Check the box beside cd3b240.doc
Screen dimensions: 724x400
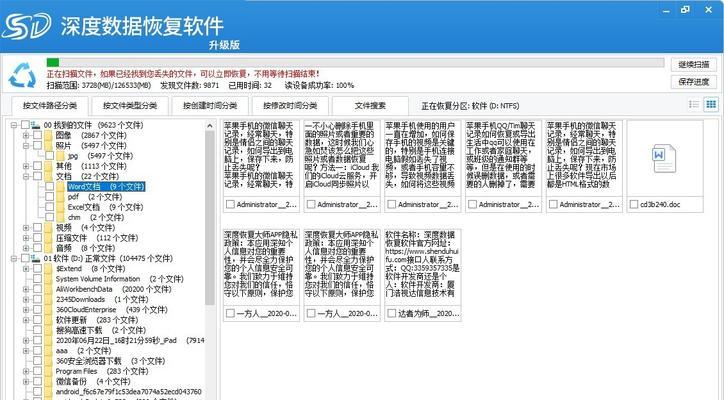pyautogui.click(x=634, y=204)
